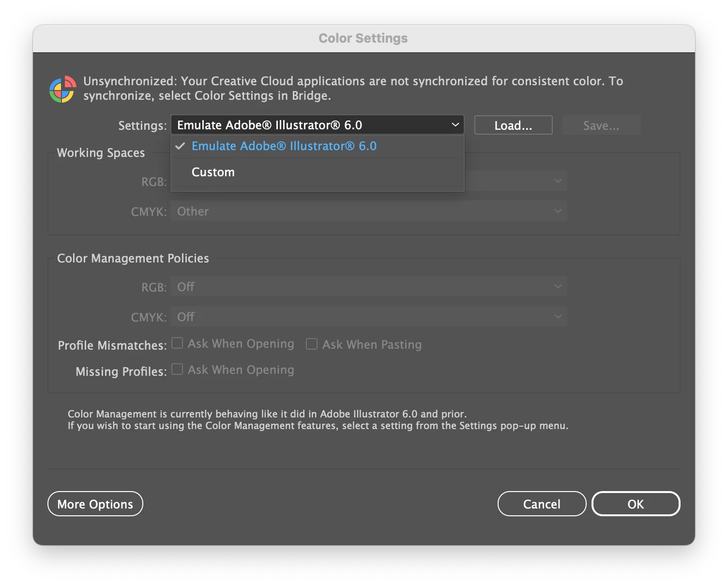This screenshot has height=586, width=728.
Task: Click the color wheel synchronization icon
Action: [x=62, y=89]
